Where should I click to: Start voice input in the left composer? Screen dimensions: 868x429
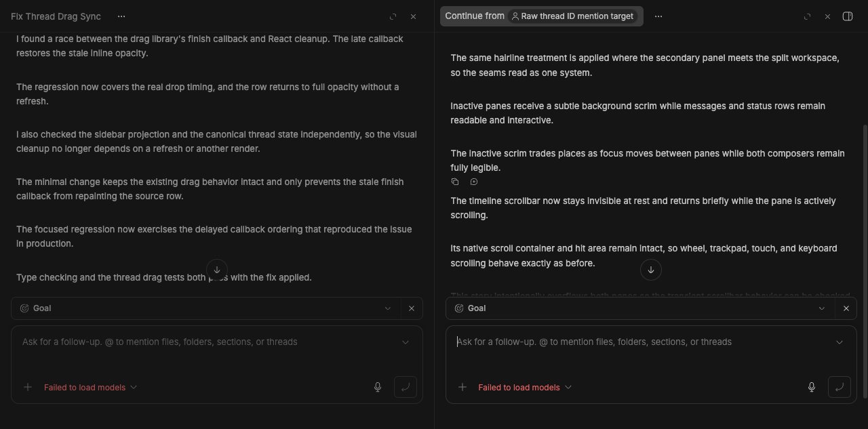pyautogui.click(x=378, y=387)
